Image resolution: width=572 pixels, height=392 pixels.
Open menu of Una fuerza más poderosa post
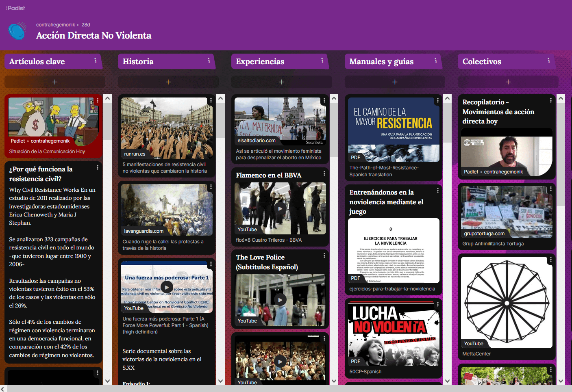pyautogui.click(x=211, y=264)
